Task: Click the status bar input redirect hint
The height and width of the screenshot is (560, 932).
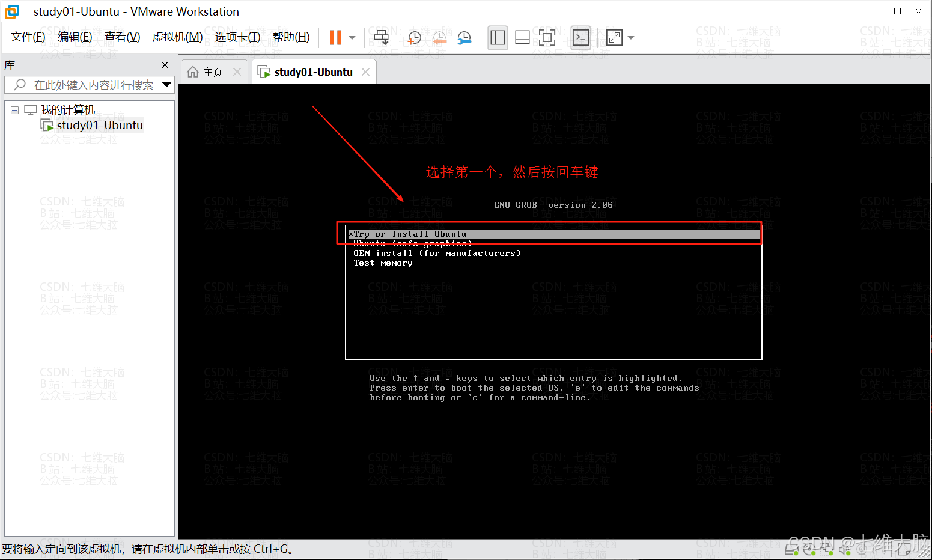Action: tap(148, 549)
